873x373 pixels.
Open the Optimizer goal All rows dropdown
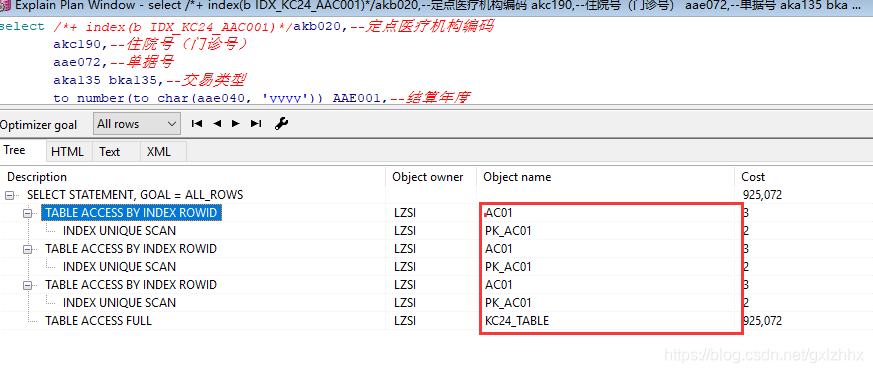[x=137, y=124]
